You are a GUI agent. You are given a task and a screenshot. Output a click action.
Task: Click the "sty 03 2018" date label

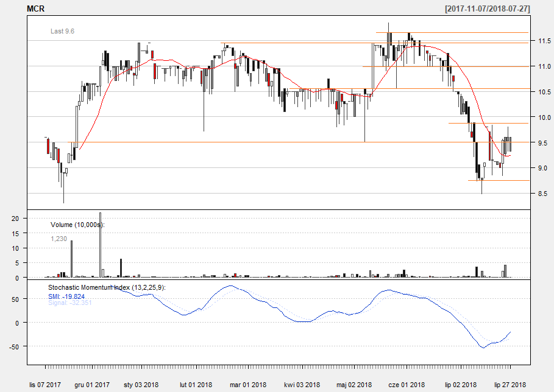pos(141,385)
